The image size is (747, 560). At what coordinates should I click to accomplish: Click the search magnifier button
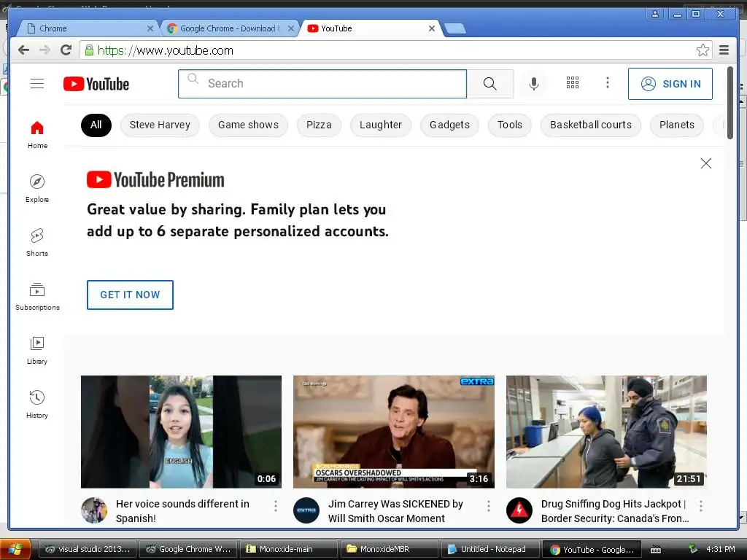coord(489,84)
